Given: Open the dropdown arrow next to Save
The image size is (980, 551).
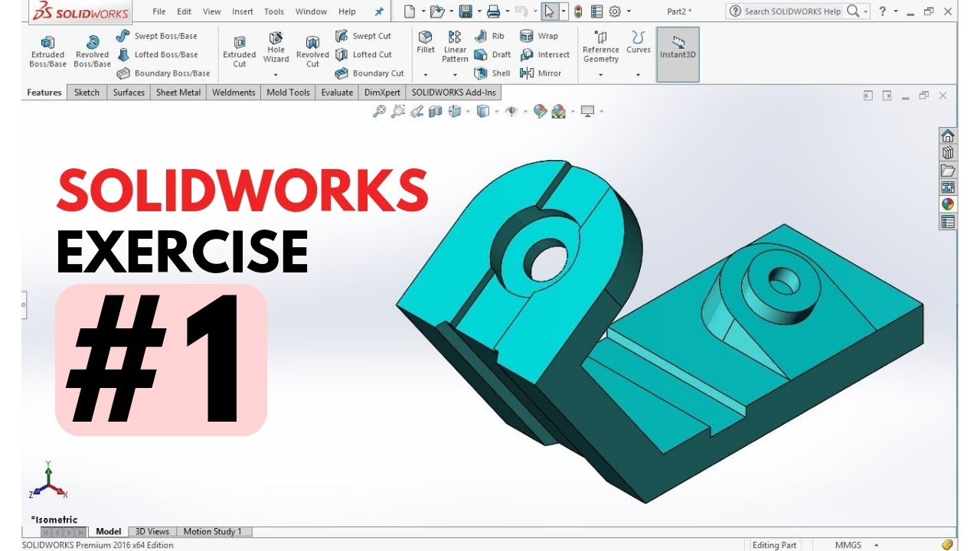Looking at the screenshot, I should click(478, 11).
